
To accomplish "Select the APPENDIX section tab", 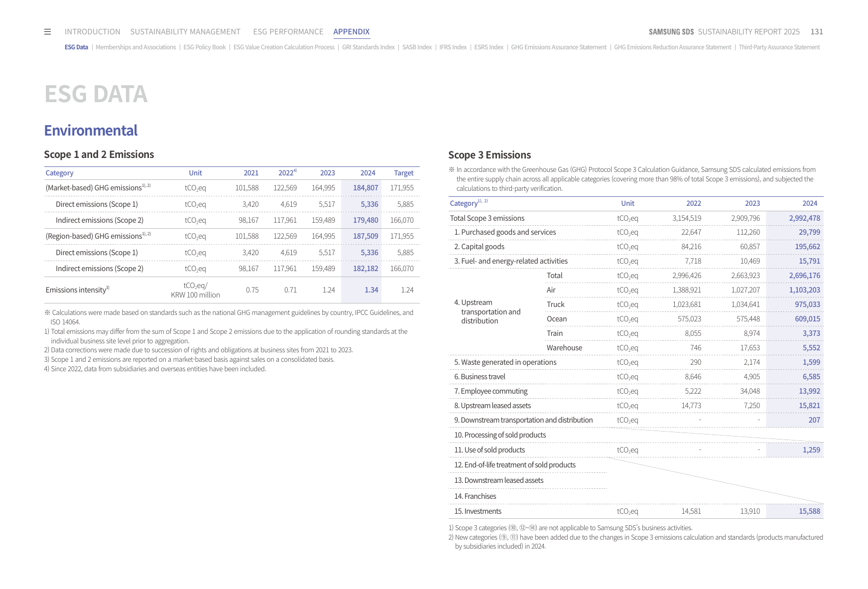I will (x=352, y=32).
